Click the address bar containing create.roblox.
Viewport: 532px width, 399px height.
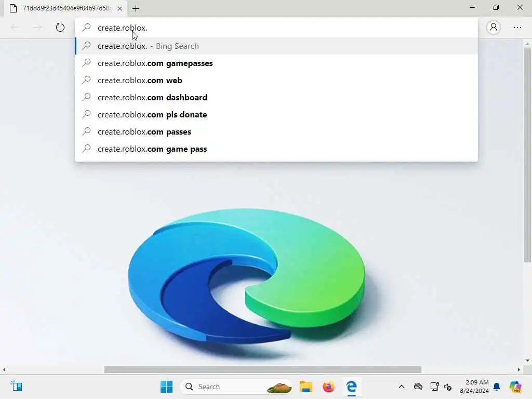(276, 28)
